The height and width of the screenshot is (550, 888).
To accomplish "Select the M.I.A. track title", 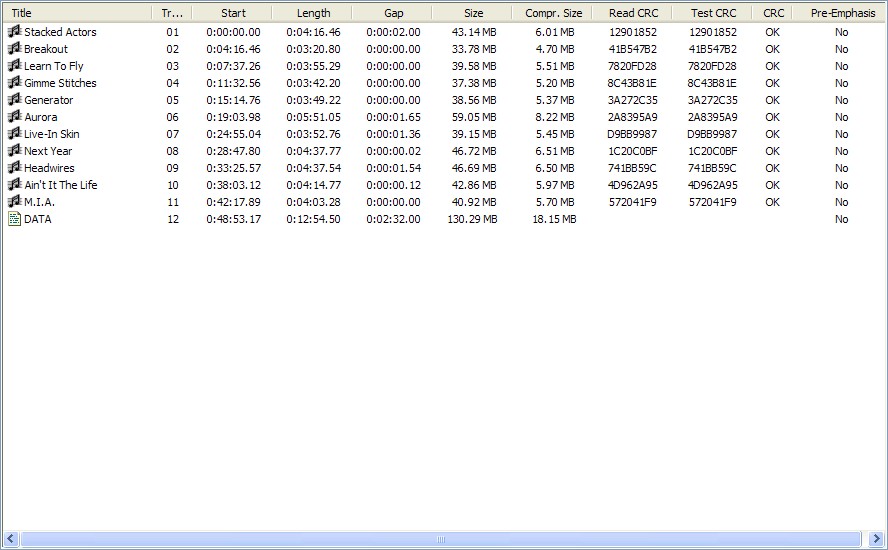I will 40,202.
